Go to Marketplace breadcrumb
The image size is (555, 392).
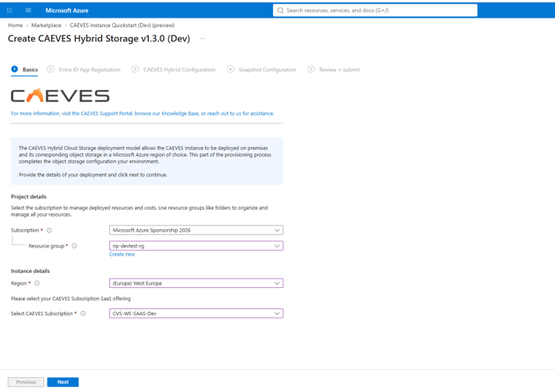[46, 26]
